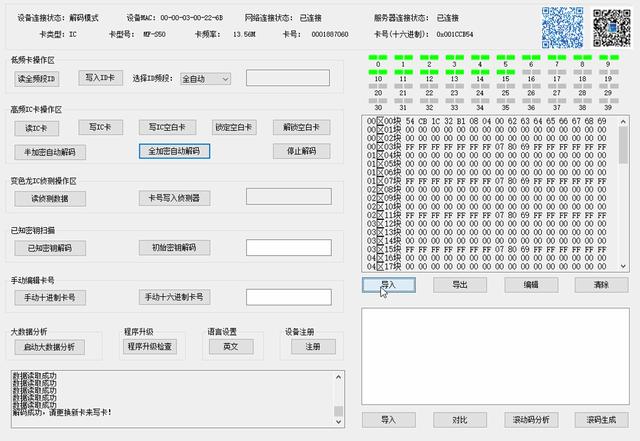This screenshot has height=441, width=640.
Task: Click the 手动十进制卡号 button
Action: tap(50, 298)
